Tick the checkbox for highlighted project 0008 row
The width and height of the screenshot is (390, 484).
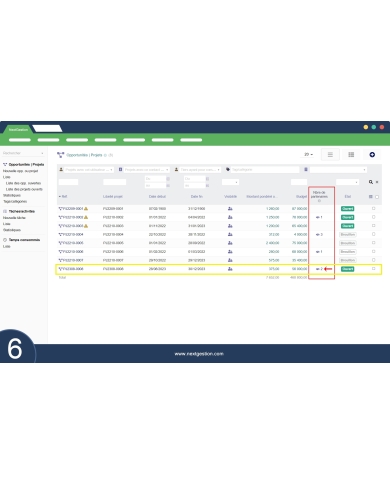(x=373, y=269)
